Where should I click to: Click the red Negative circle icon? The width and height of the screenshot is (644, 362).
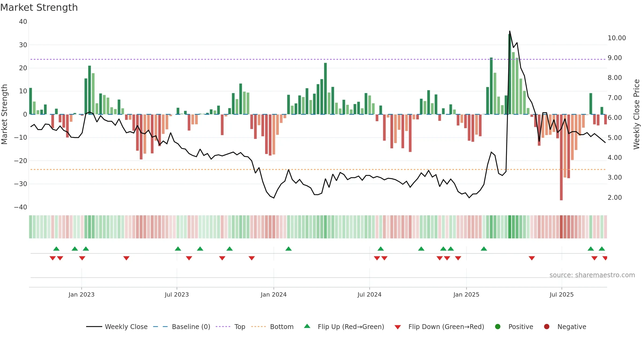[x=547, y=327]
